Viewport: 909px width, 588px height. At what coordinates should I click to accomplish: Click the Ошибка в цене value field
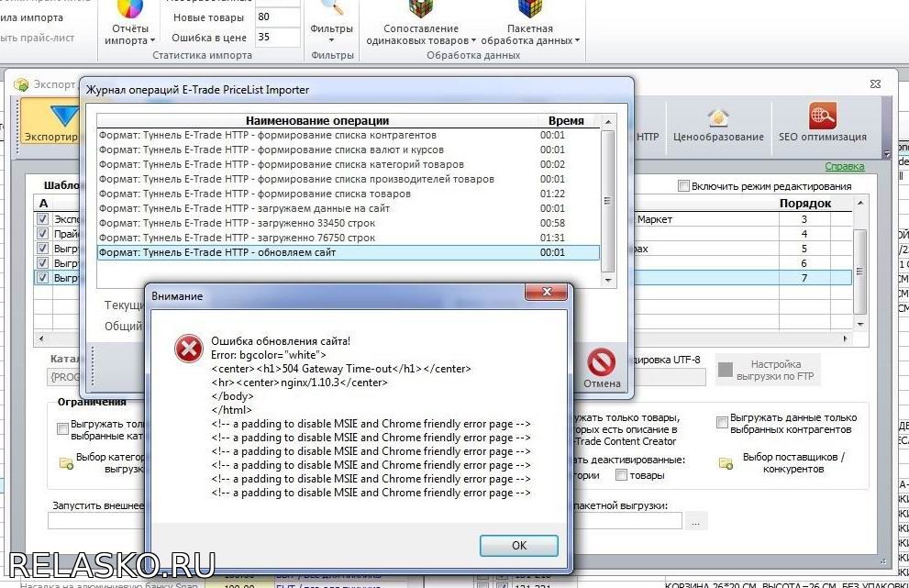(x=277, y=38)
